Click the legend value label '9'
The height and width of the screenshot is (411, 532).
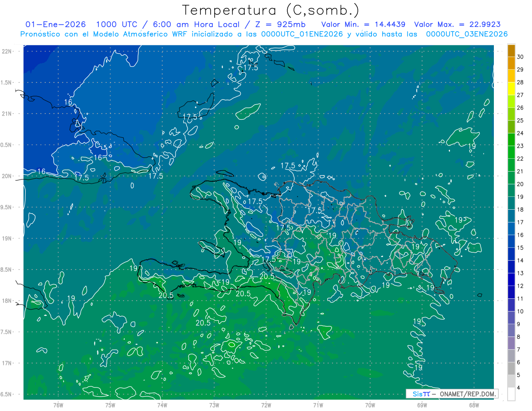coord(519,324)
